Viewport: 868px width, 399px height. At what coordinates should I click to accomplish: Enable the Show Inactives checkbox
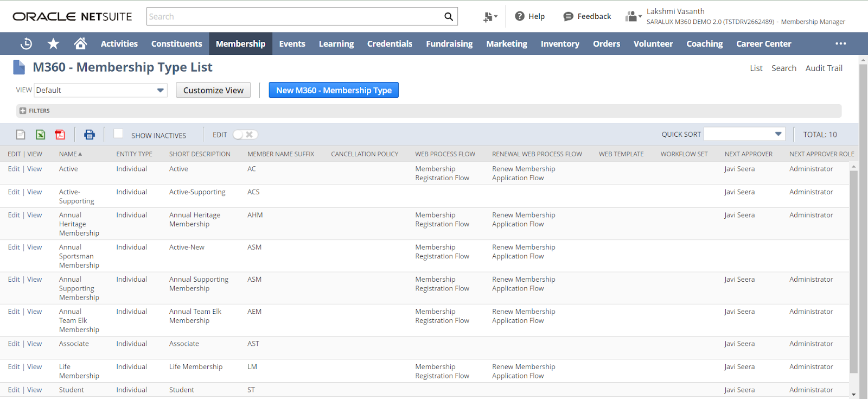118,134
